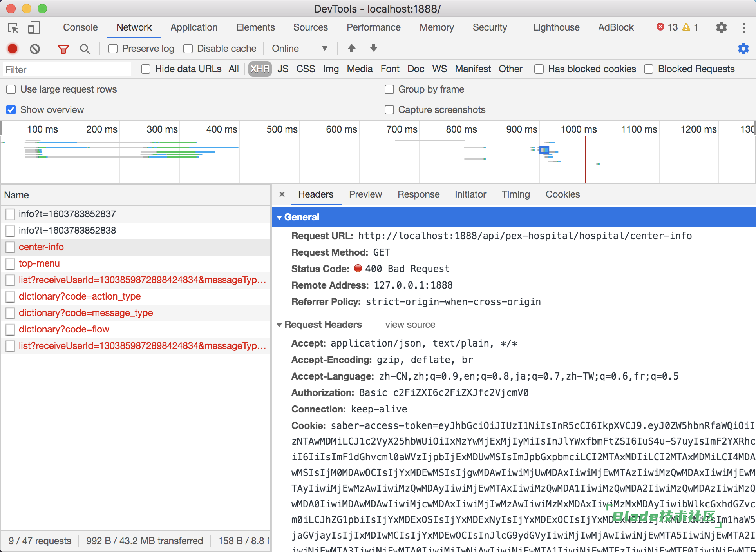Show the Response tab

tap(418, 194)
